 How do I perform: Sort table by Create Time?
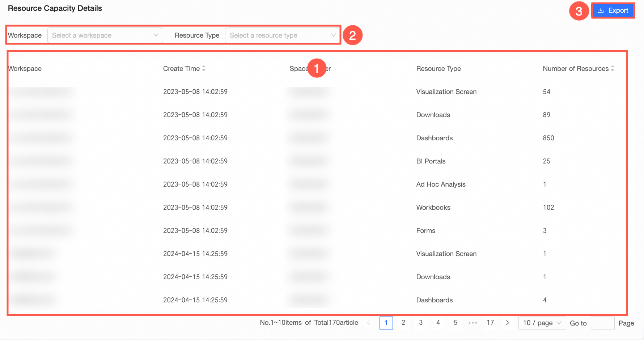pos(204,68)
